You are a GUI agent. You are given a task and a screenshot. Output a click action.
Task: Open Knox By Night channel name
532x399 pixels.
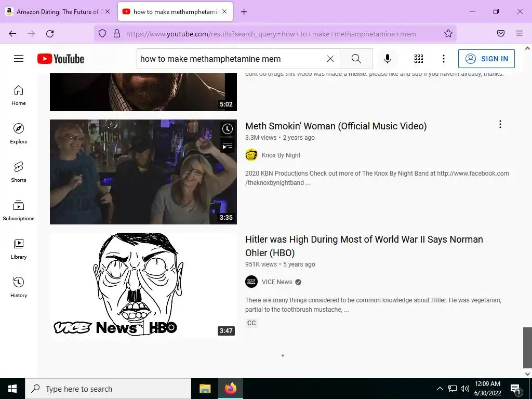[281, 155]
